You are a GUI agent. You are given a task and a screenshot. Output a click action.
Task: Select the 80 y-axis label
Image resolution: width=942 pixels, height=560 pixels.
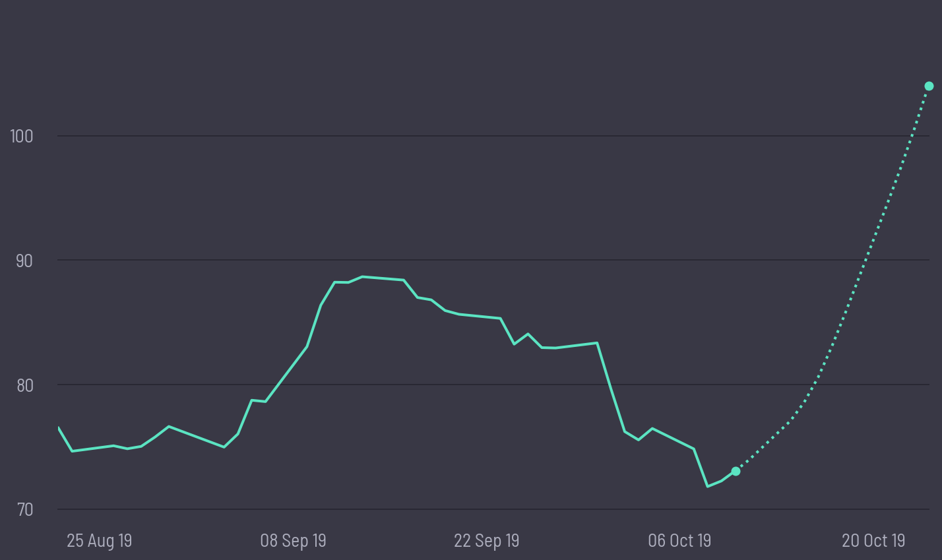[24, 385]
